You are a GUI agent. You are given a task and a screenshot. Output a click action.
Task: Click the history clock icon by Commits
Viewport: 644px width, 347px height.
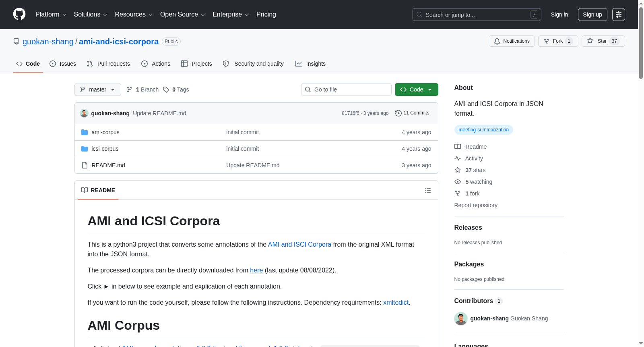click(x=398, y=113)
